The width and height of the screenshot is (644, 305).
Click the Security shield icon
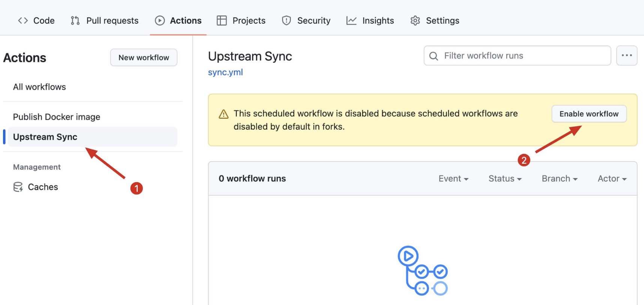(286, 21)
